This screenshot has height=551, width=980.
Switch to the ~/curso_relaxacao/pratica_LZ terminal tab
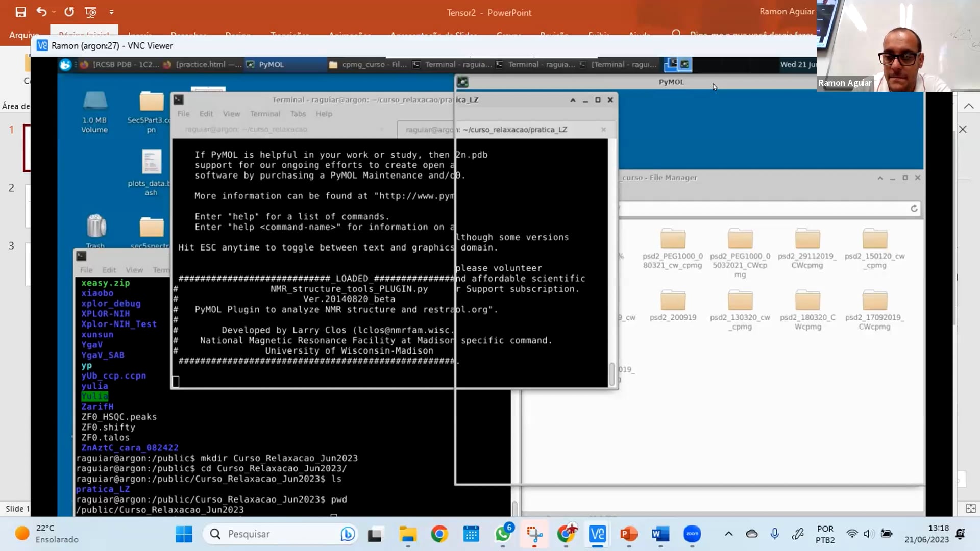coord(506,130)
